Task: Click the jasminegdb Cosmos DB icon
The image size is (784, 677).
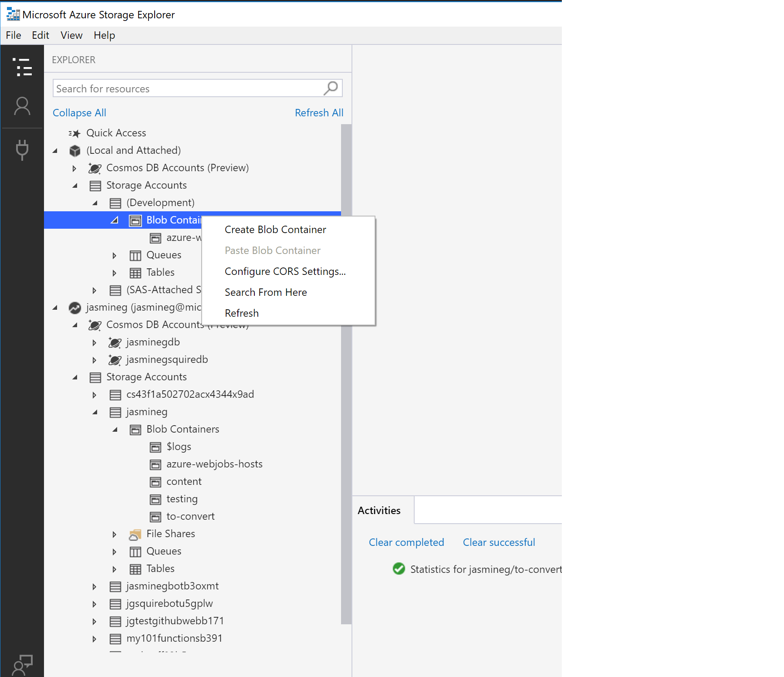Action: click(115, 342)
